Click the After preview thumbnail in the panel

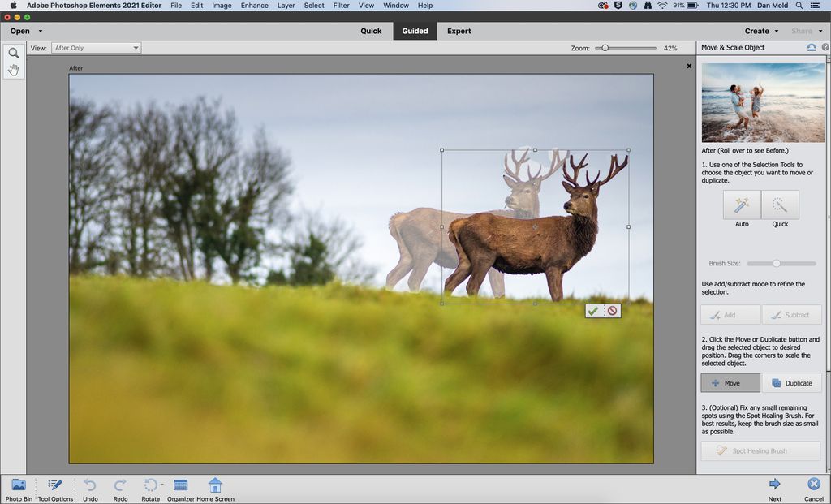(763, 102)
